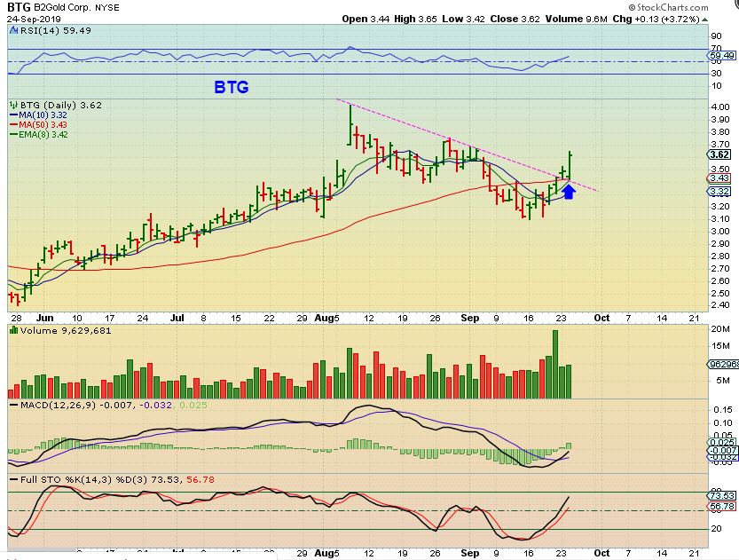739x560 pixels.
Task: Click the Low 3.42 value
Action: (463, 20)
